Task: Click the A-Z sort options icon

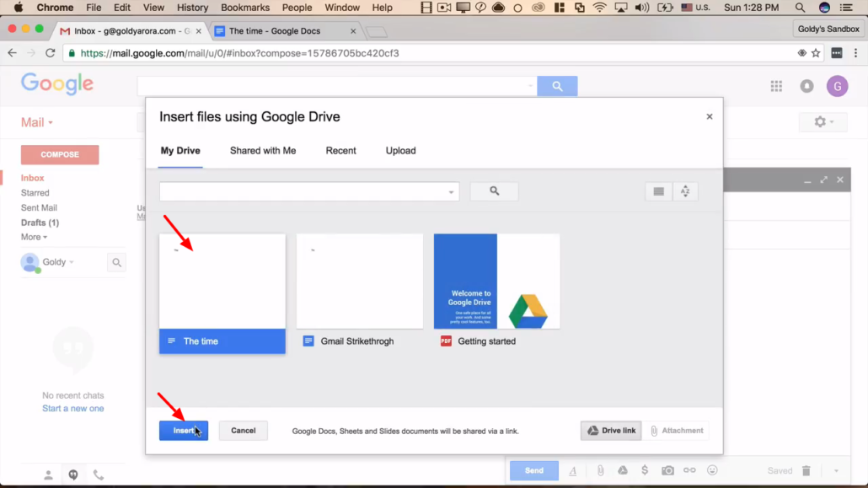Action: pos(685,191)
